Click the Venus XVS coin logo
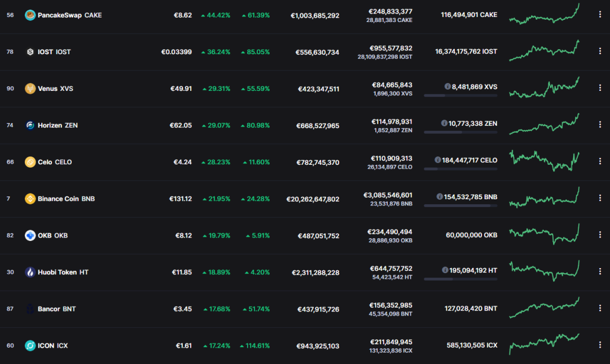The width and height of the screenshot is (610, 364). point(30,89)
